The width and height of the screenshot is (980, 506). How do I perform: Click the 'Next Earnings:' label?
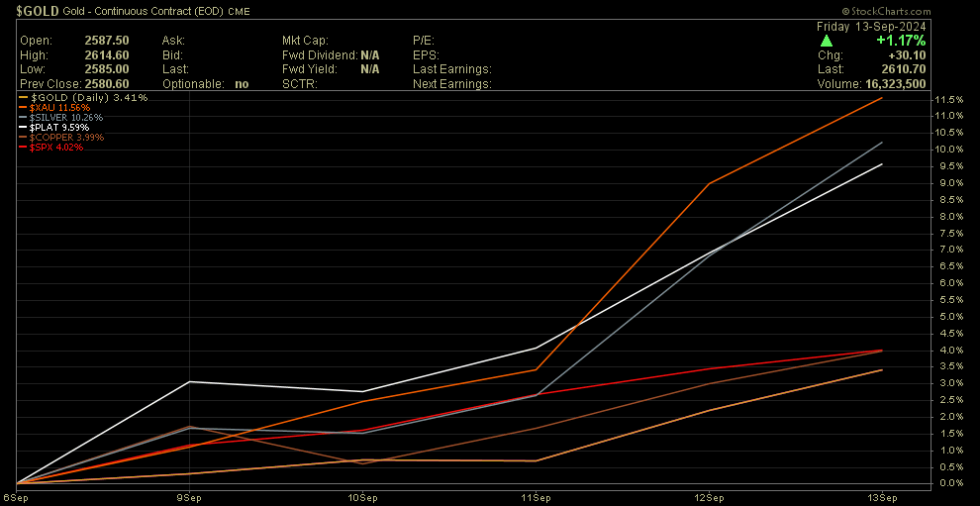(451, 83)
